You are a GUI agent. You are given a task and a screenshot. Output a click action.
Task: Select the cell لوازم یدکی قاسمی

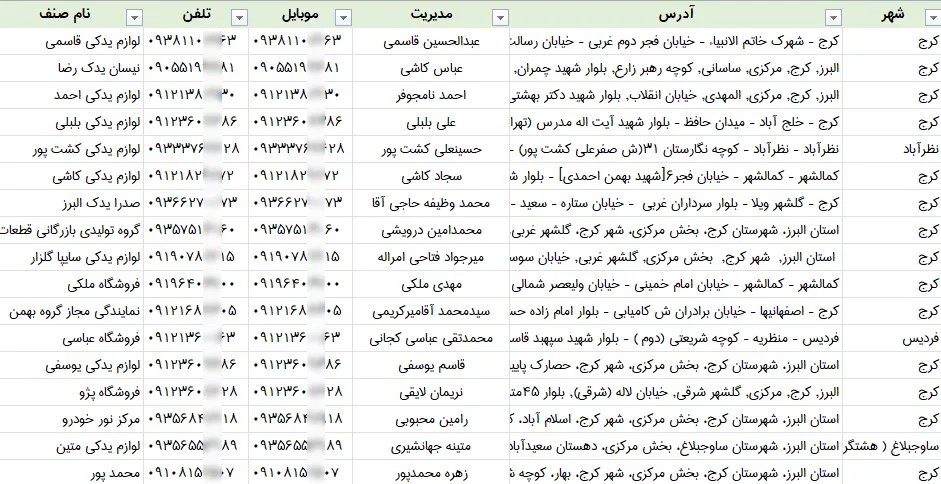[71, 41]
